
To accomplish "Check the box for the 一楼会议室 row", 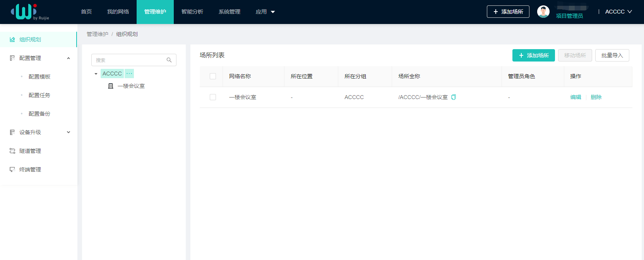I will [213, 97].
